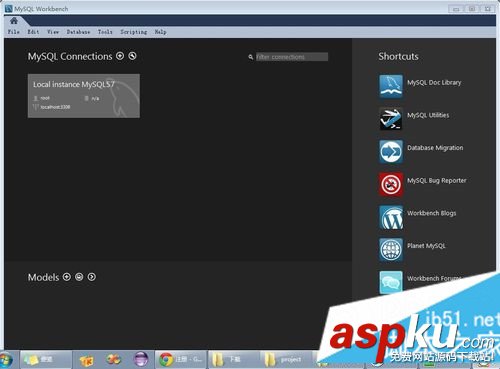The height and width of the screenshot is (369, 500).
Task: Open the Home tab icon
Action: (x=14, y=21)
